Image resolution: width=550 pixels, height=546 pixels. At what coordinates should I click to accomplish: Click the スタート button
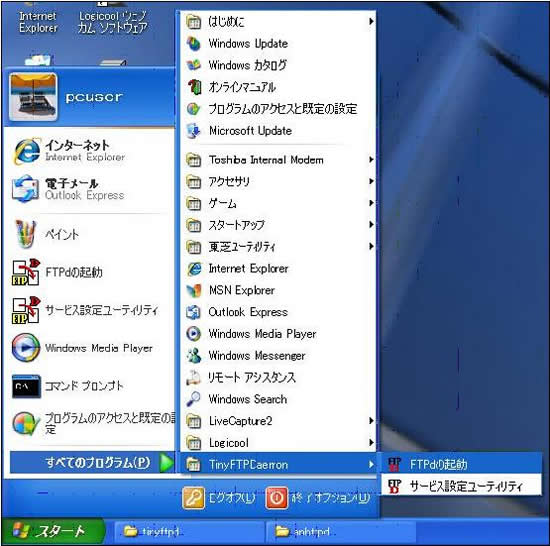click(53, 531)
